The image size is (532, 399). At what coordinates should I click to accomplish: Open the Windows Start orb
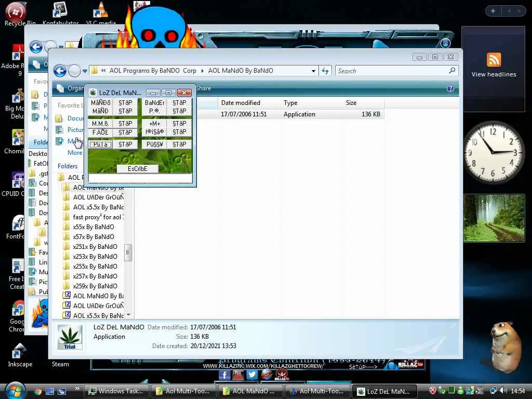tap(14, 391)
